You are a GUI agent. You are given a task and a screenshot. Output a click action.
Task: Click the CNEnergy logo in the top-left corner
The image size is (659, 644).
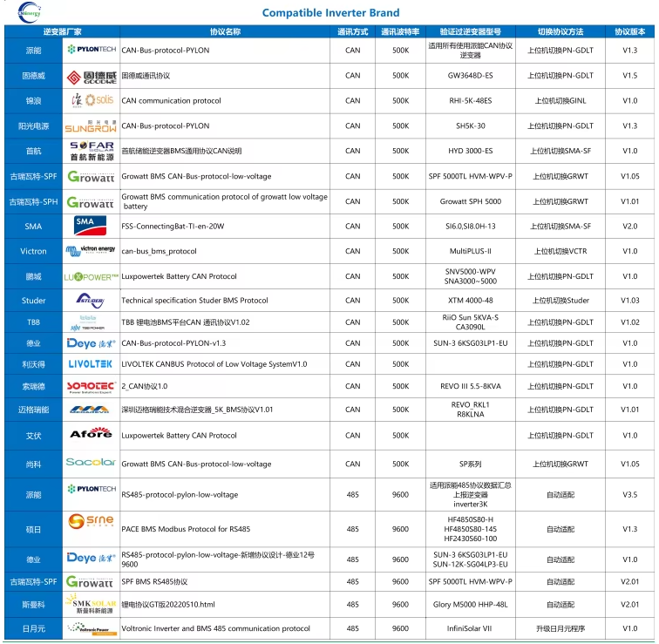coord(24,10)
